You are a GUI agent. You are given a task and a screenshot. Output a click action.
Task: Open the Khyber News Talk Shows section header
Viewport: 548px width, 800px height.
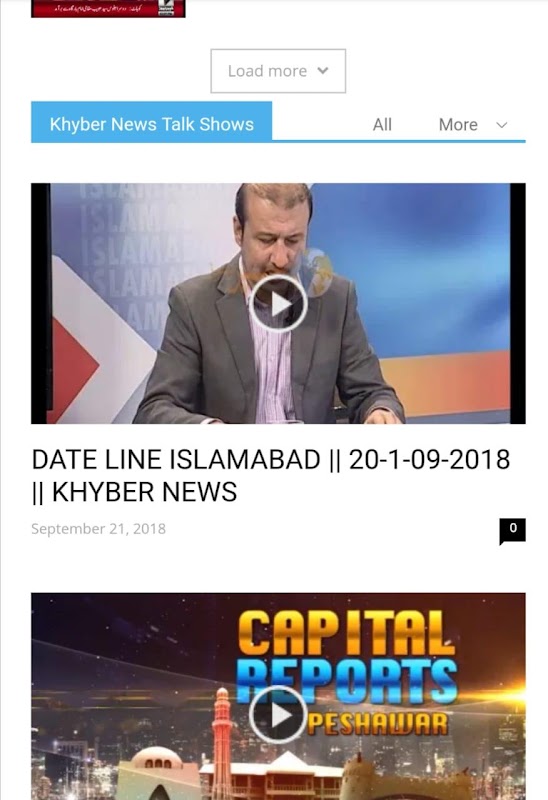tap(152, 124)
